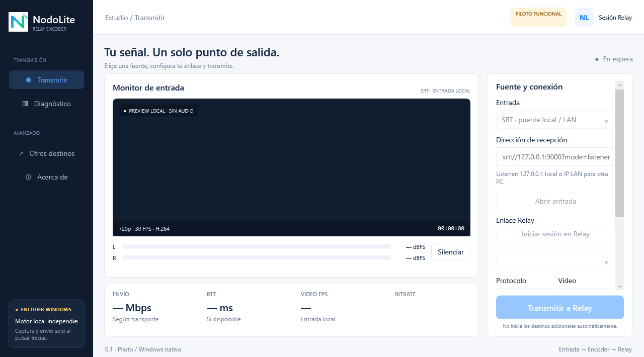Select the Transmitir radio-dot icon in sidebar
Viewport: 644px width, 357px height.
click(x=29, y=80)
